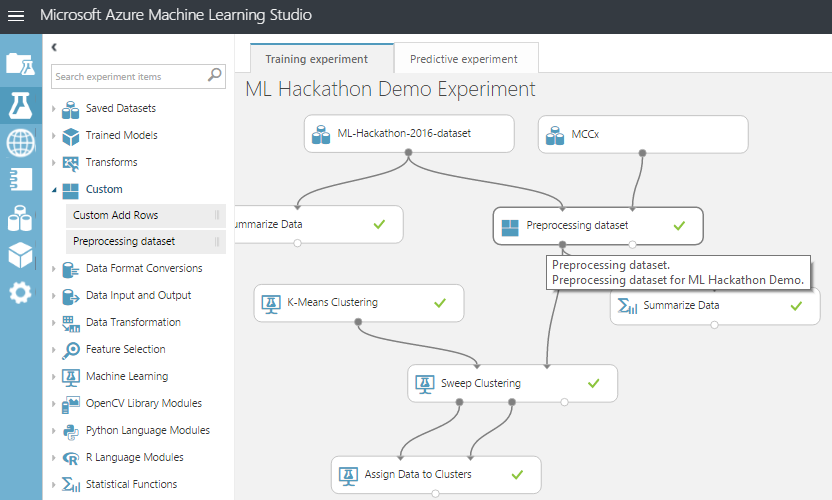Click the Python Language Modules icon
The height and width of the screenshot is (500, 832).
[x=71, y=432]
